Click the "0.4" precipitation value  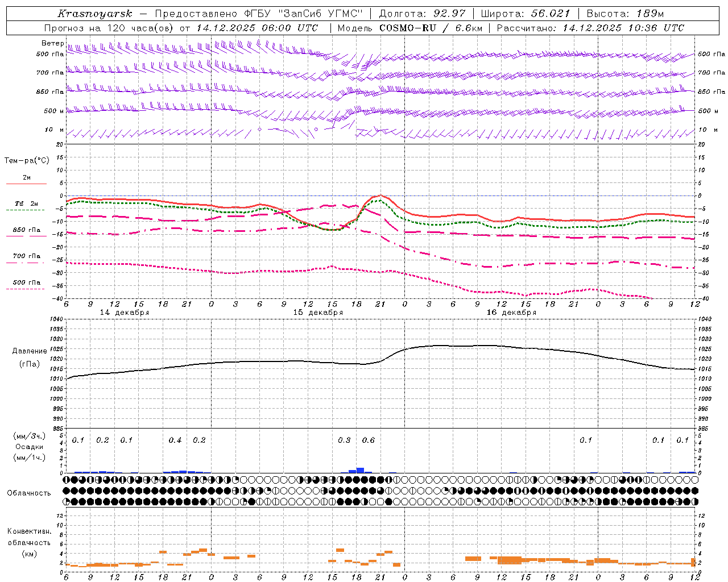click(175, 440)
